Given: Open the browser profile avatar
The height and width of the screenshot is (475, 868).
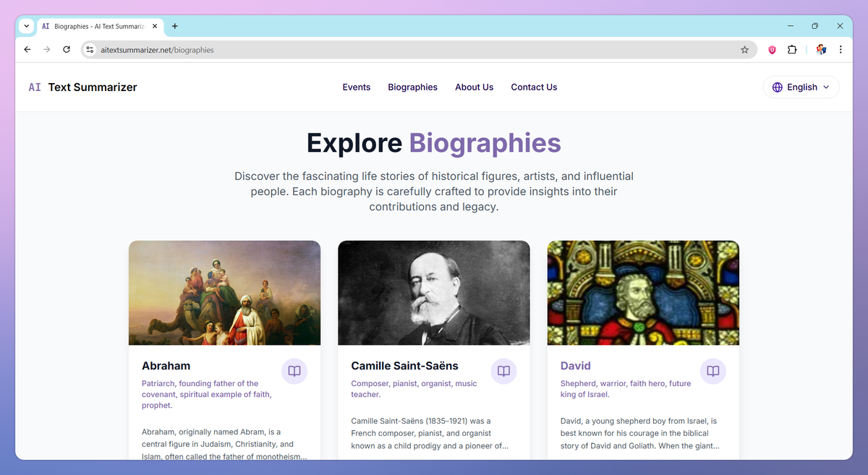Looking at the screenshot, I should (x=821, y=50).
